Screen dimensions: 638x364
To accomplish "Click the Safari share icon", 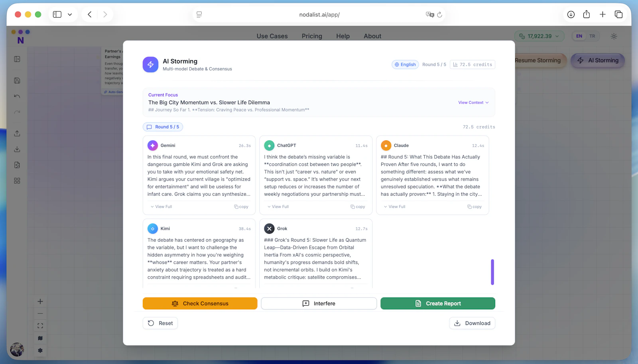I will (x=587, y=14).
